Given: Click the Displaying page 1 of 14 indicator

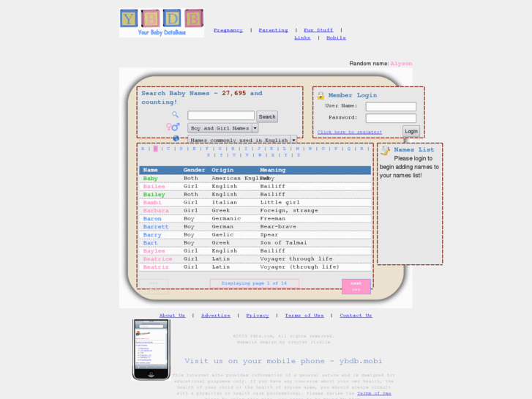Looking at the screenshot, I should (254, 283).
